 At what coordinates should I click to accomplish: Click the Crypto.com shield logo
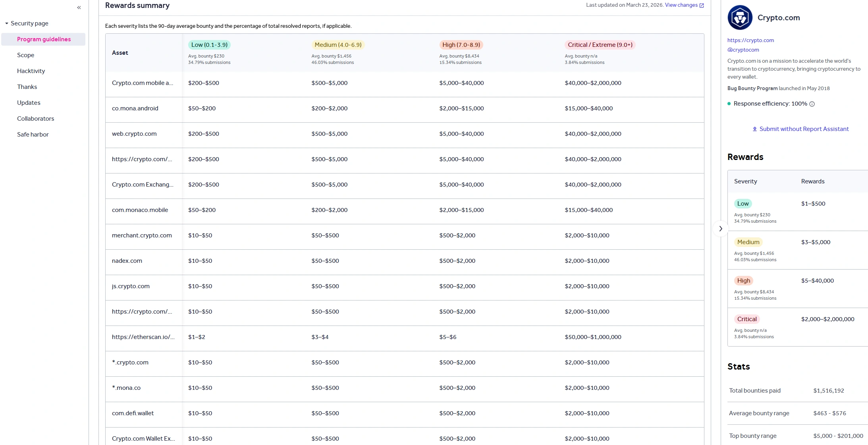click(739, 17)
